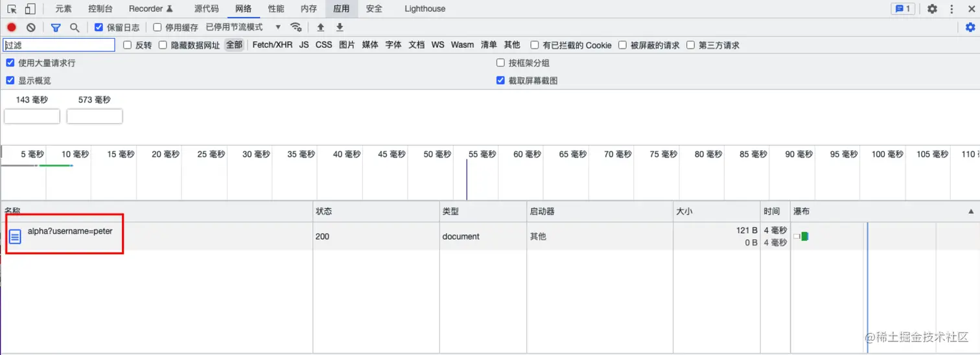Filter by WS requests

click(x=438, y=45)
